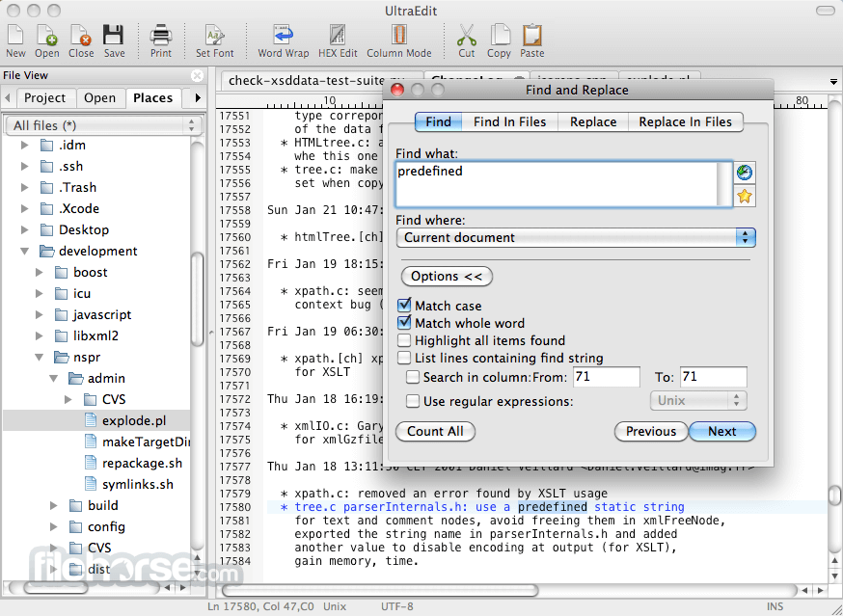Open the Open tab in File View
This screenshot has height=616, width=843.
pos(99,97)
